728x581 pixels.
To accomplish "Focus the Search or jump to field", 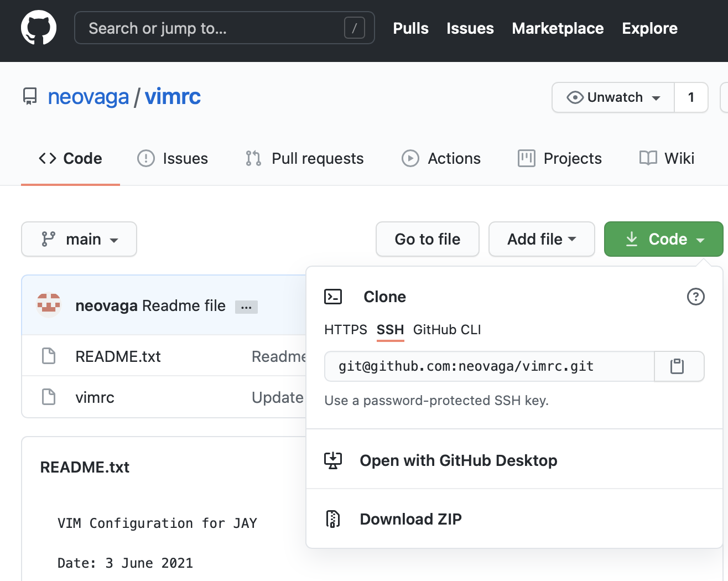I will (224, 28).
